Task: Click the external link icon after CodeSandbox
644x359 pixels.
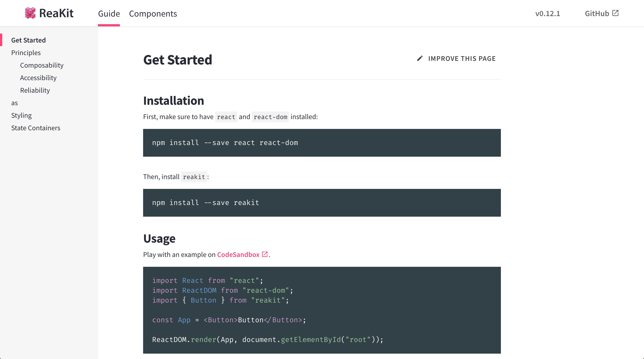Action: tap(265, 254)
